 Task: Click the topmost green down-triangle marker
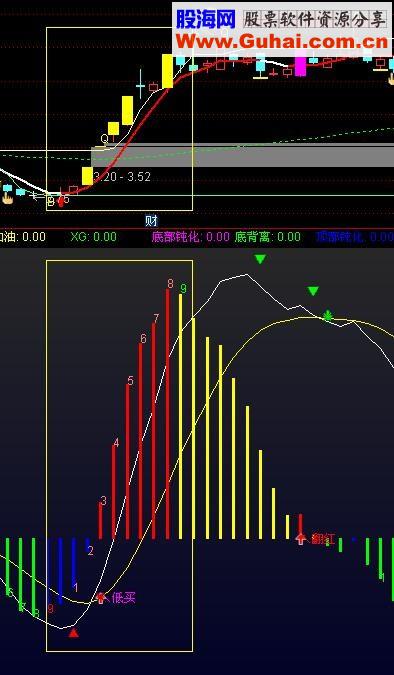pos(260,259)
